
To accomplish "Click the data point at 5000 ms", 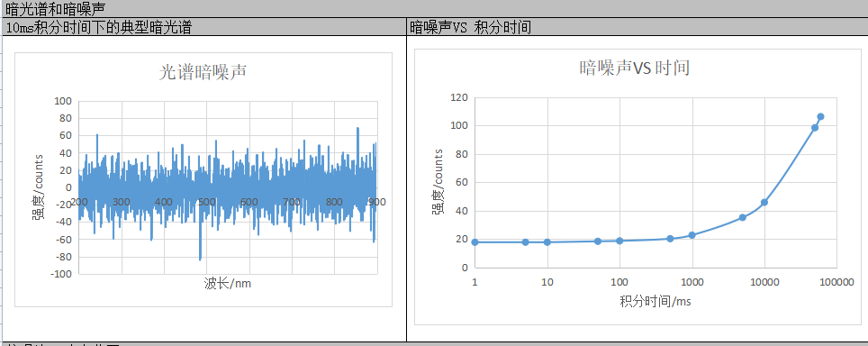I will pos(742,217).
